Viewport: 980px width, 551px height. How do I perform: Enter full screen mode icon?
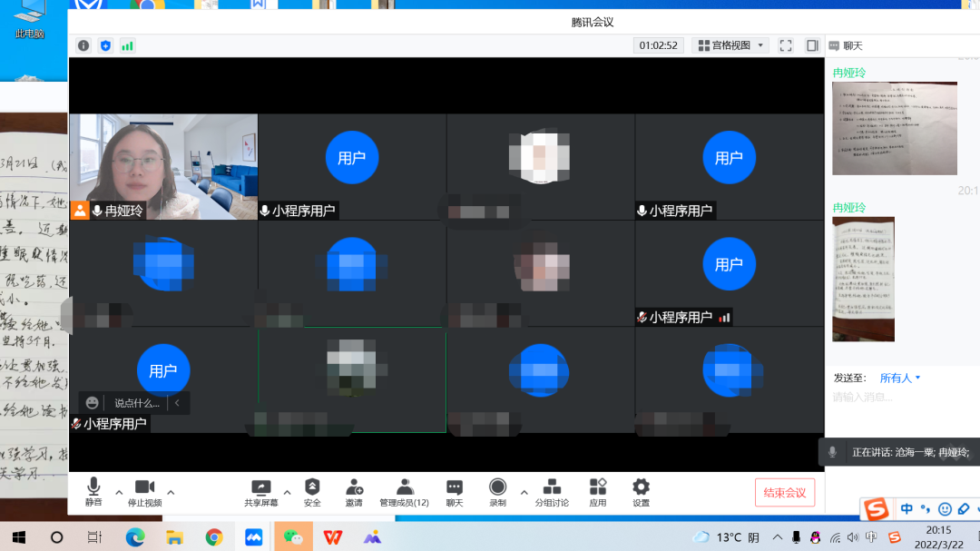(786, 45)
